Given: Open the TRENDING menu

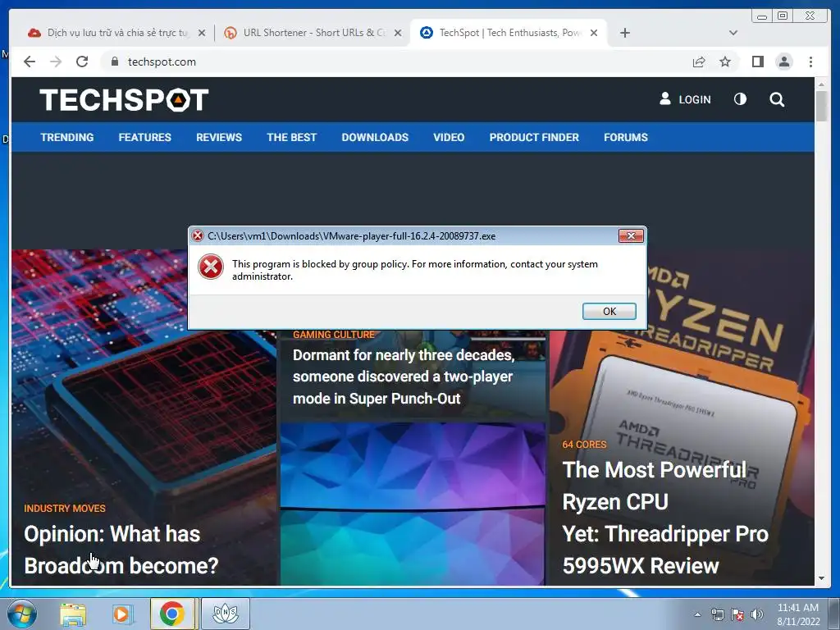Looking at the screenshot, I should point(67,137).
